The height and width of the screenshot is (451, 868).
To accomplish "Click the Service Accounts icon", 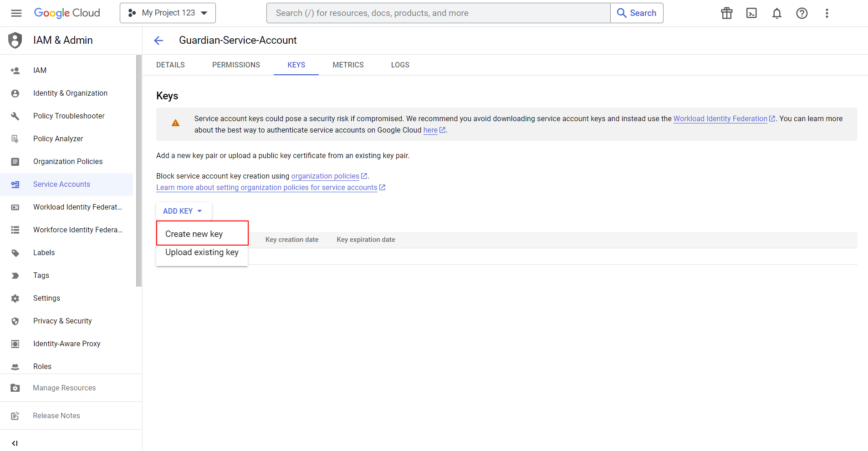I will point(15,184).
